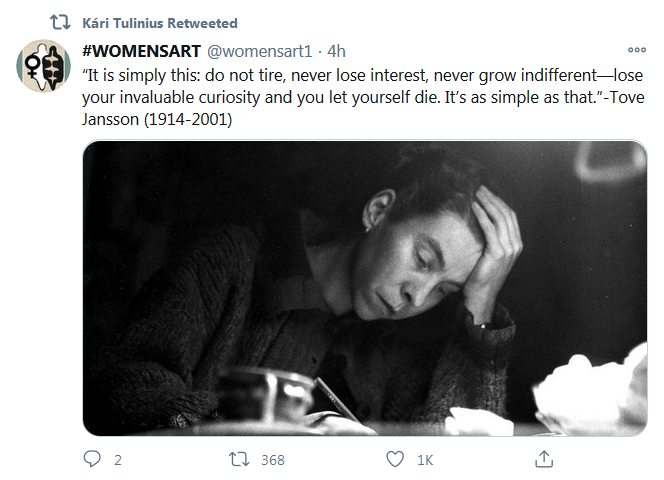Open the tweet via the 4h timestamp

pyautogui.click(x=337, y=51)
